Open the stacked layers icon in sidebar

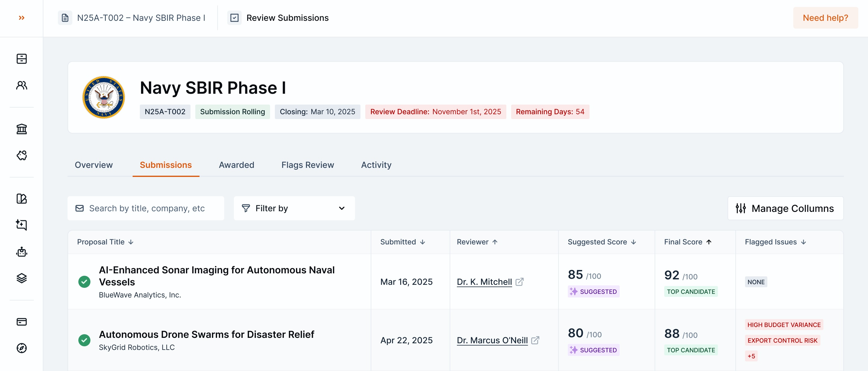[22, 278]
